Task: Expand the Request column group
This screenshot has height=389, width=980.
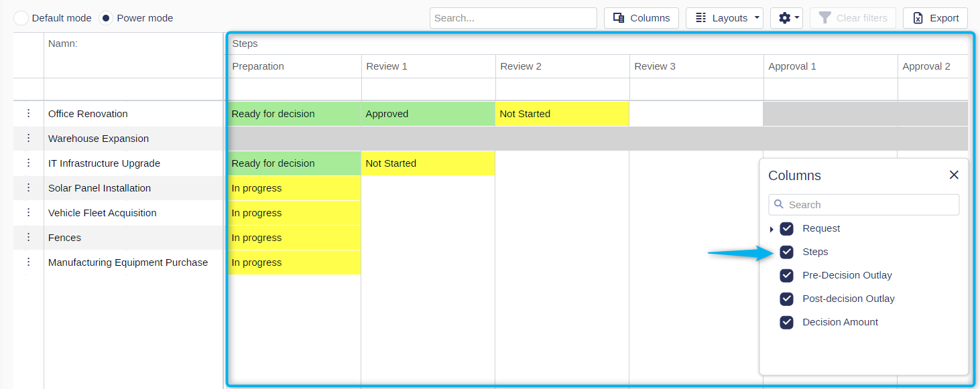Action: (772, 229)
